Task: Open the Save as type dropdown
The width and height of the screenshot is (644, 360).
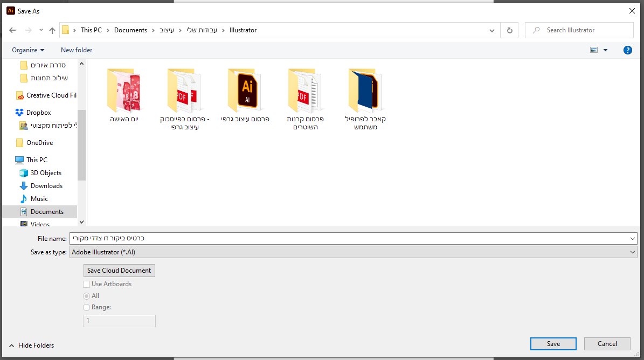Action: tap(353, 252)
